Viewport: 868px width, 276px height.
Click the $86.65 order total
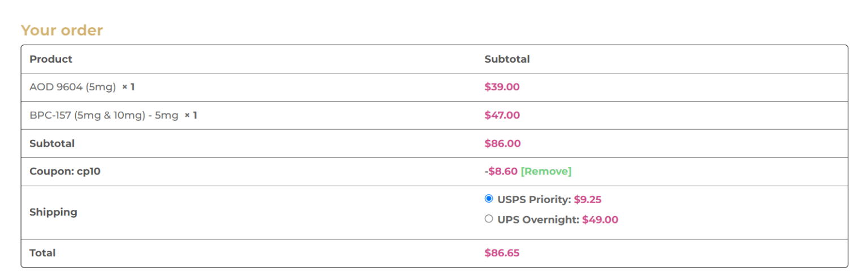(502, 253)
